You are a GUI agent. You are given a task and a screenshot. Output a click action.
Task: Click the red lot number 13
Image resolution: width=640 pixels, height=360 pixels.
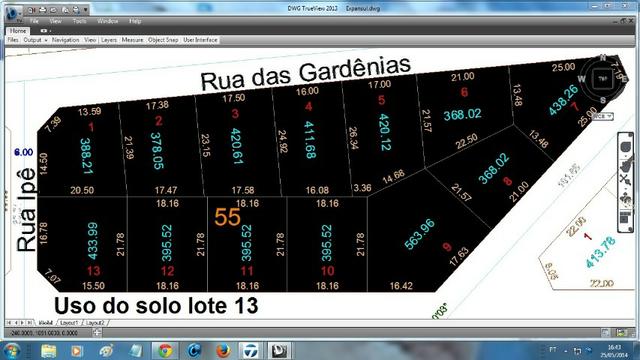[93, 271]
